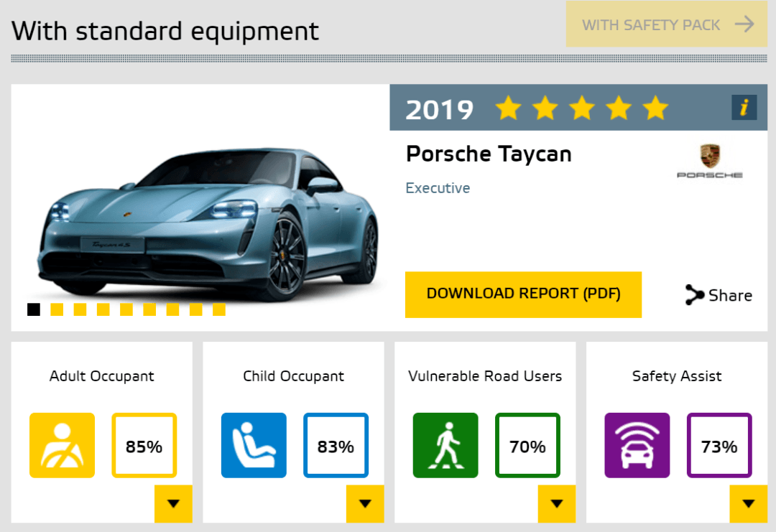Select the green Vulnerable Road Users pedestrian icon
The width and height of the screenshot is (776, 532).
[445, 445]
